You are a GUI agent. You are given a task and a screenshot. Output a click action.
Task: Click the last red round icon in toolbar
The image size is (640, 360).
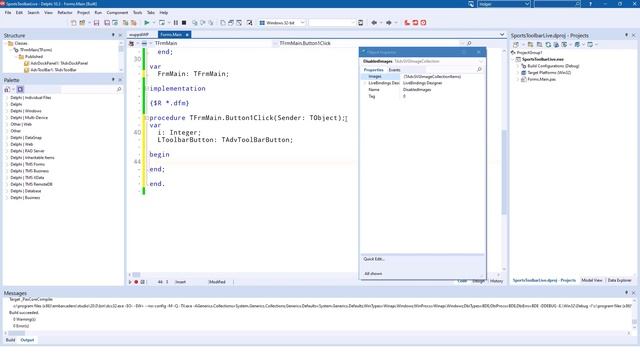(x=423, y=23)
